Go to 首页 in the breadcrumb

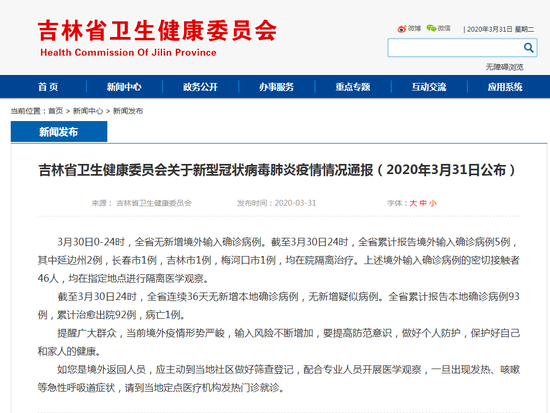pyautogui.click(x=55, y=111)
